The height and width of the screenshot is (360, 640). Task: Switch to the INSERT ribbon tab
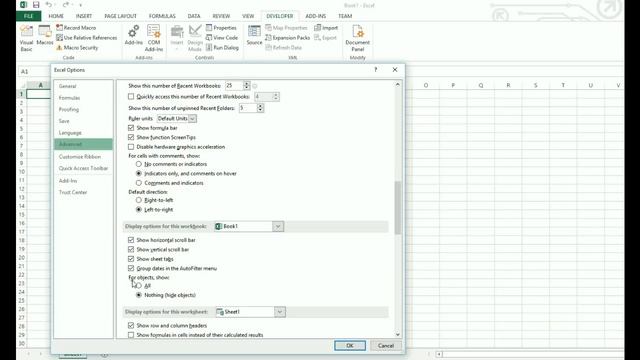(84, 16)
